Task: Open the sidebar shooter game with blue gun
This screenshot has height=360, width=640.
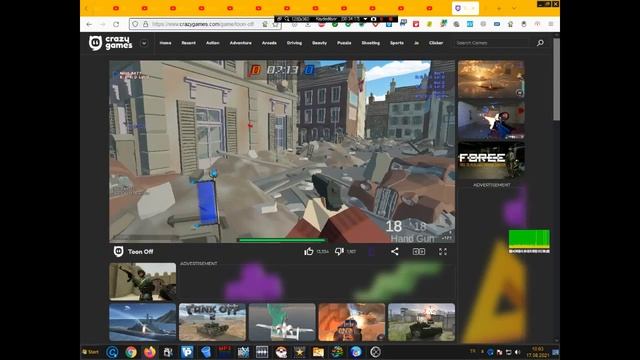Action: tap(491, 120)
